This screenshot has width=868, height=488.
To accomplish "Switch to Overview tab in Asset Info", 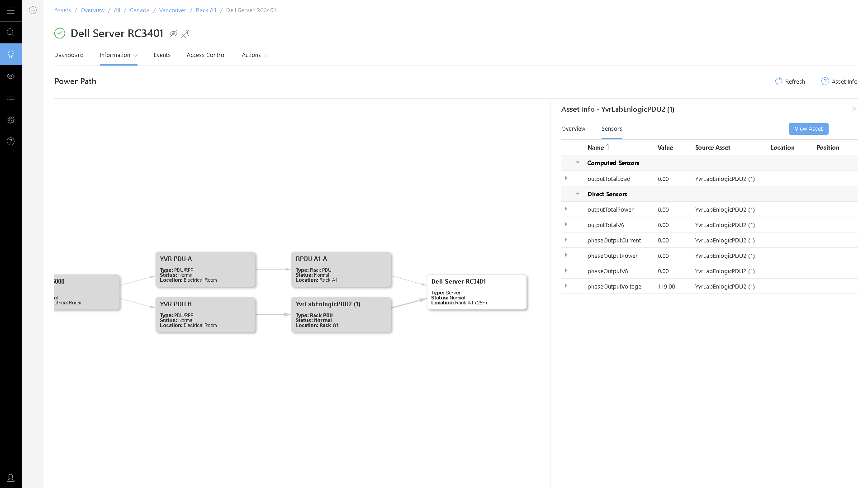I will (573, 129).
